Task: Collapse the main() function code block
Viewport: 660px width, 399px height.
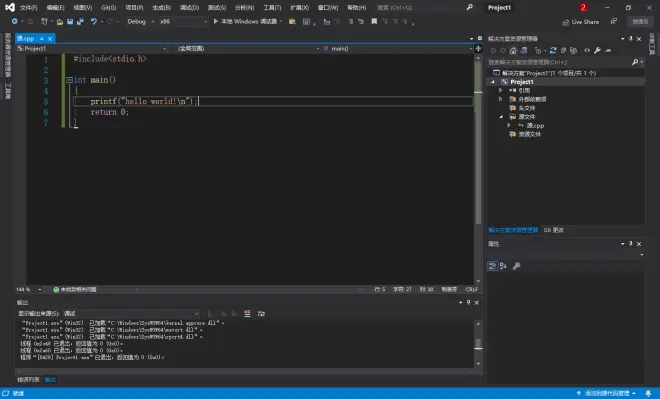Action: (x=69, y=80)
